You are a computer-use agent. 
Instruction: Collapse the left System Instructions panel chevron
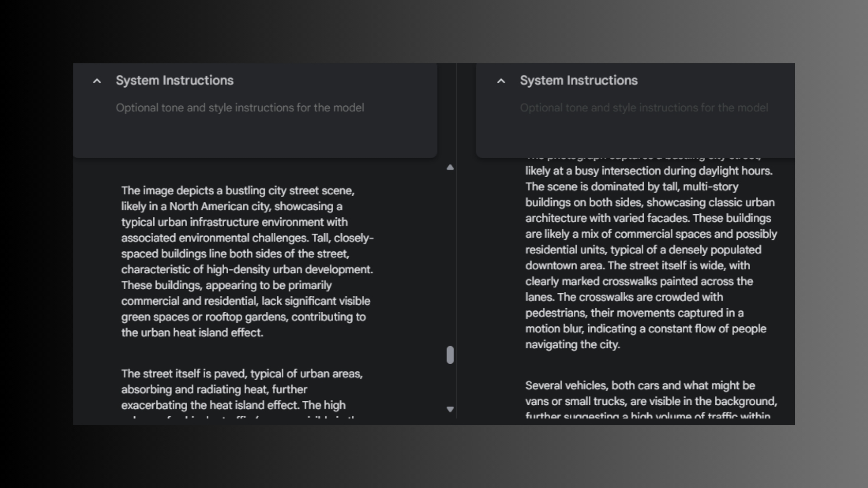(97, 81)
